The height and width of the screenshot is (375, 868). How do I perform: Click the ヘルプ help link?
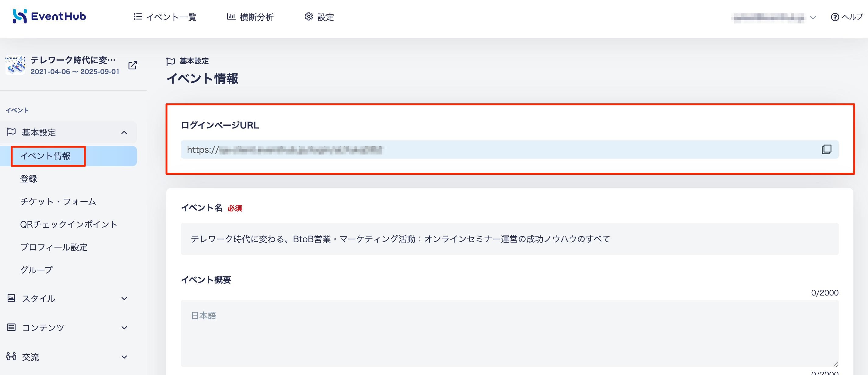847,17
